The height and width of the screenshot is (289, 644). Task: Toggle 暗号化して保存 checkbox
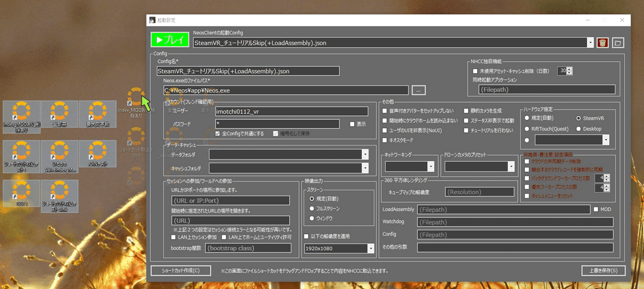(x=276, y=134)
